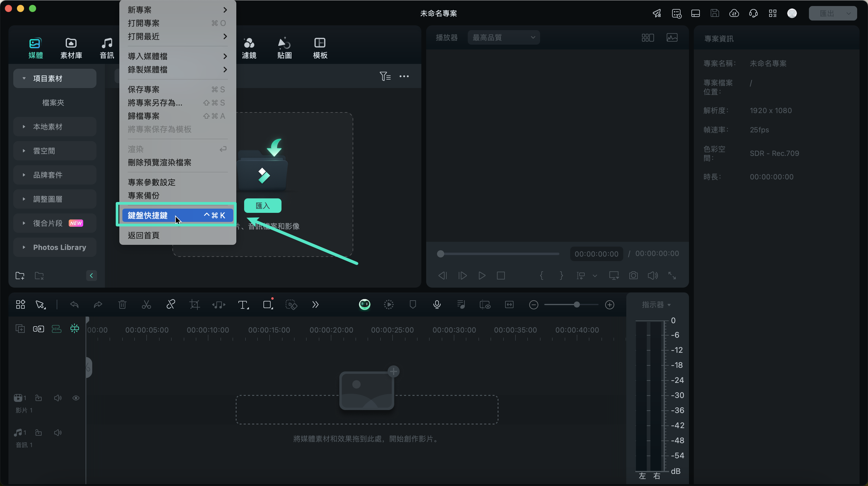Expand the 復合片段 section

pyautogui.click(x=55, y=223)
